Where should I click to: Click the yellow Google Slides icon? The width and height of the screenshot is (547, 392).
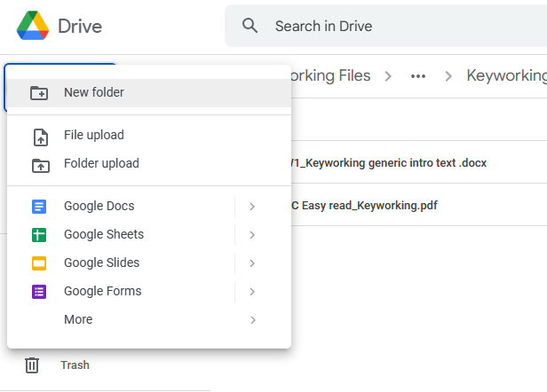coord(39,263)
